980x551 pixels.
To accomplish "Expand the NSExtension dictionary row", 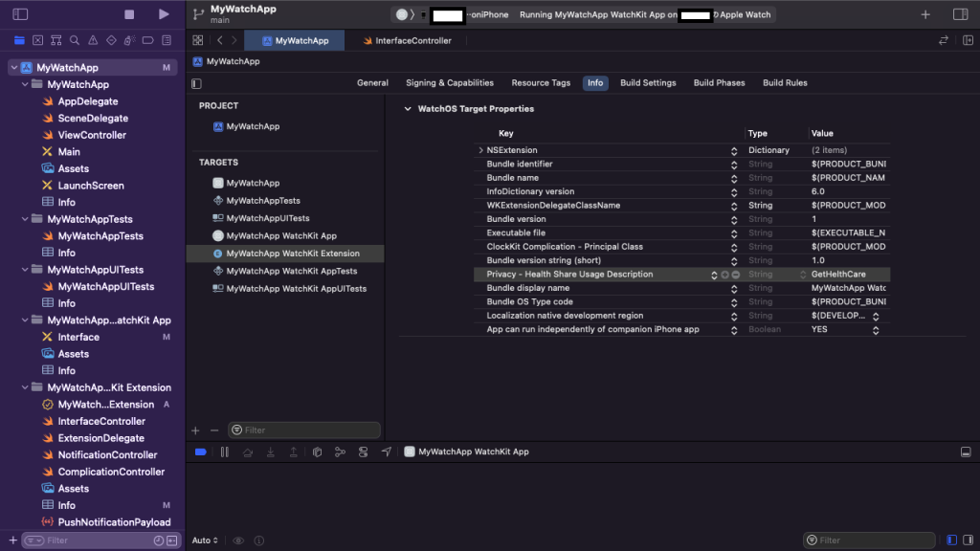I will 480,150.
